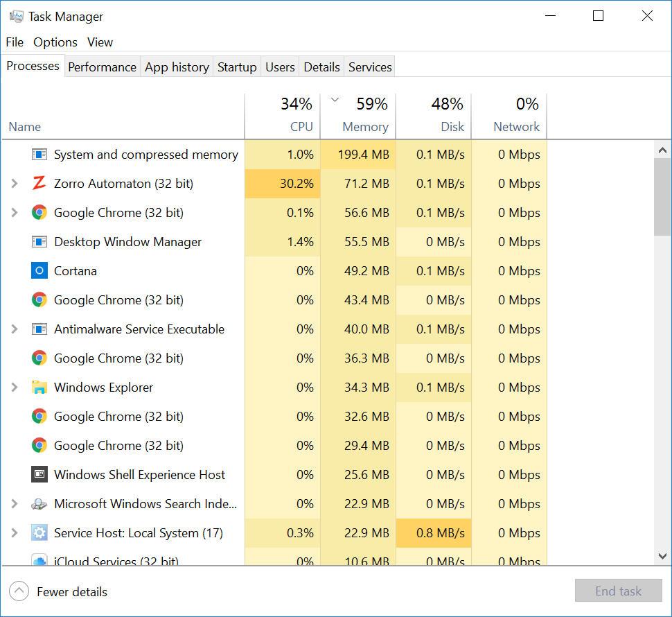Viewport: 672px width, 617px height.
Task: Select System and compressed memory name
Action: coord(146,155)
